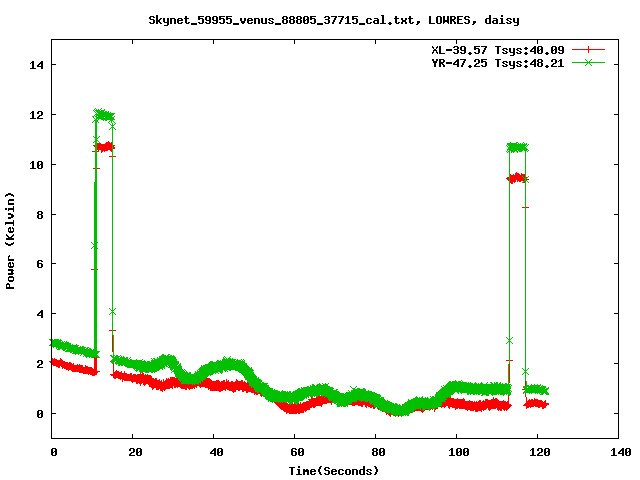Click the green first calibration peak plateau near 12 K
This screenshot has width=640, height=480.
(104, 115)
